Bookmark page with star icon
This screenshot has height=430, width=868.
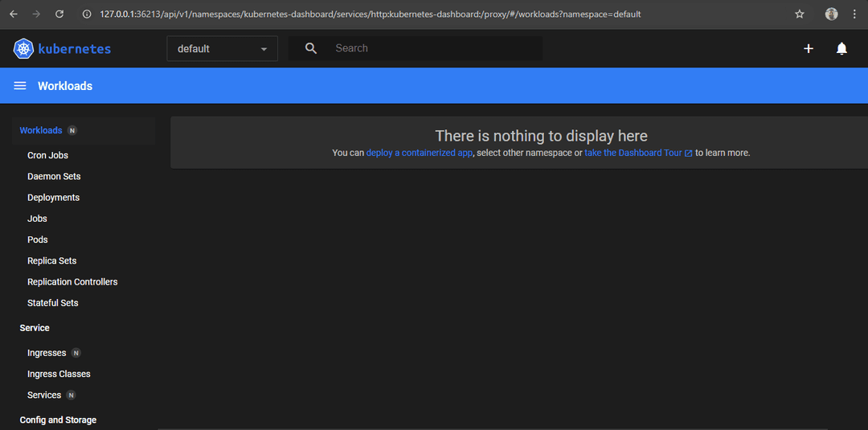(799, 14)
